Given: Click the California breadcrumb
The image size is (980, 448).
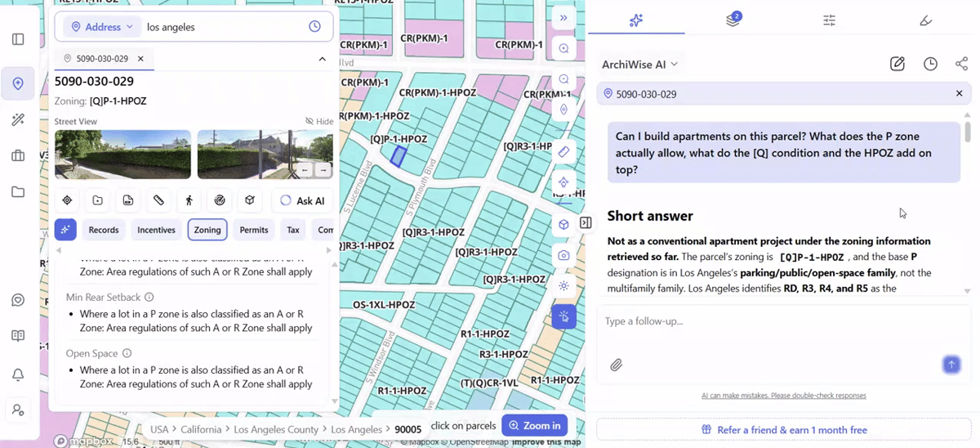Looking at the screenshot, I should pyautogui.click(x=201, y=429).
